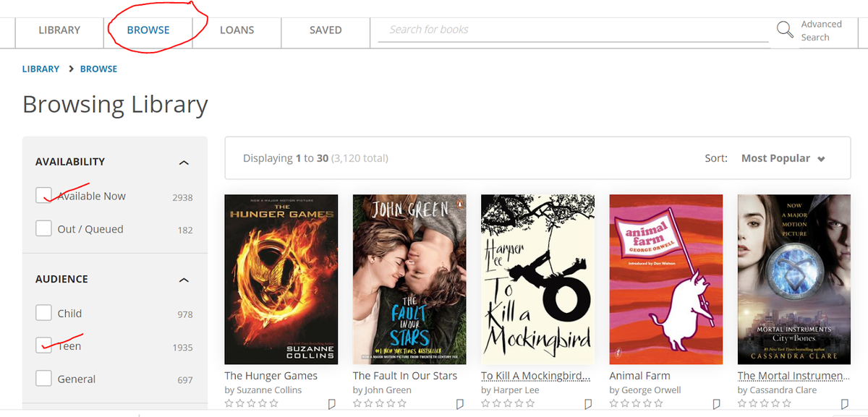Click the Available Now count 2938

coord(182,197)
